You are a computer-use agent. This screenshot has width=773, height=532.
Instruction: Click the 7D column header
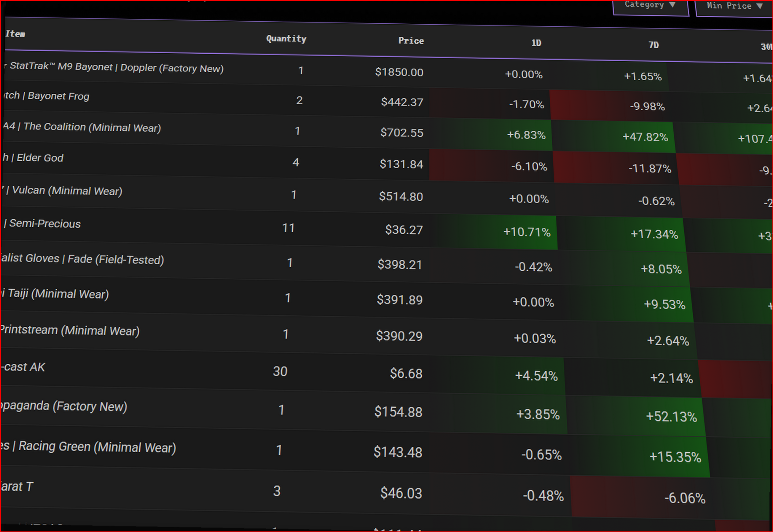click(x=654, y=44)
